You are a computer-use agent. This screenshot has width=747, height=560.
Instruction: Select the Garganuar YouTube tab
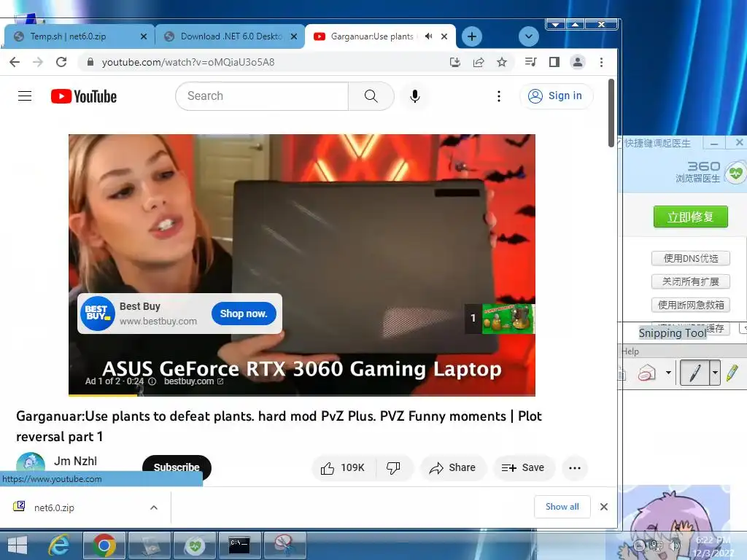[379, 36]
